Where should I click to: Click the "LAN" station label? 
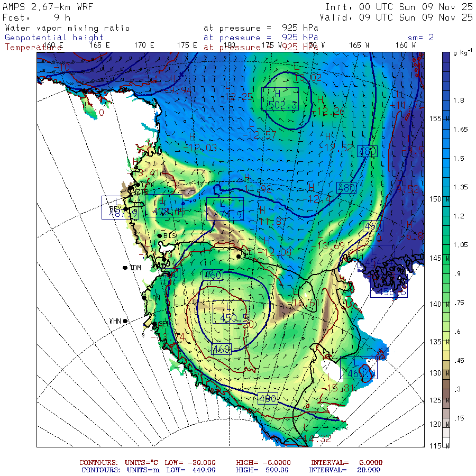point(154,298)
